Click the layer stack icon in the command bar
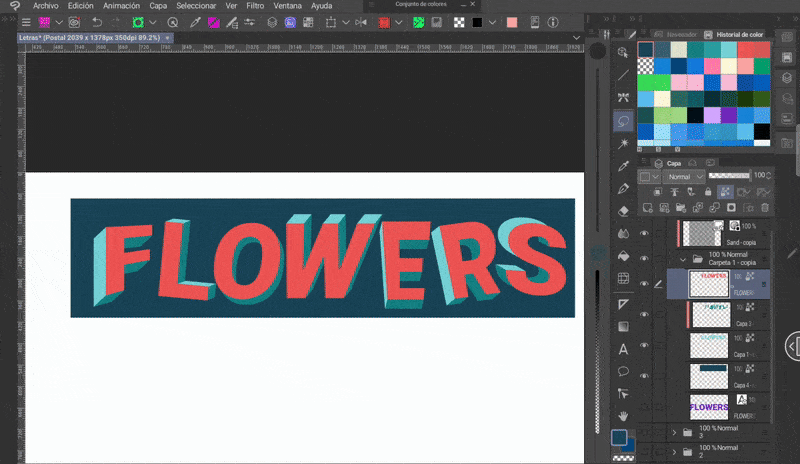Viewport: 800px width, 464px height. [272, 22]
